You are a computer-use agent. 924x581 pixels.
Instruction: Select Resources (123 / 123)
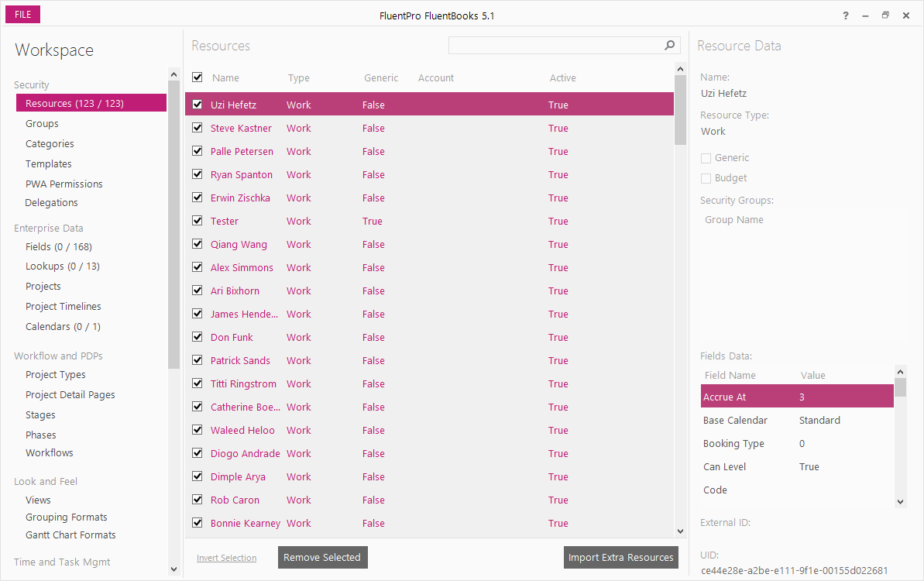pyautogui.click(x=91, y=103)
